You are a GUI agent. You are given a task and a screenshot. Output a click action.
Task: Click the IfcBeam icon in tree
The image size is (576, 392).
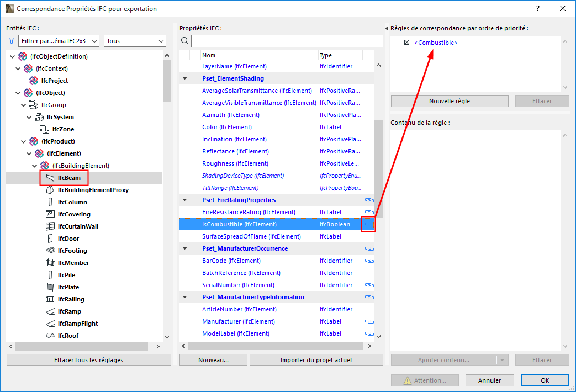point(50,178)
